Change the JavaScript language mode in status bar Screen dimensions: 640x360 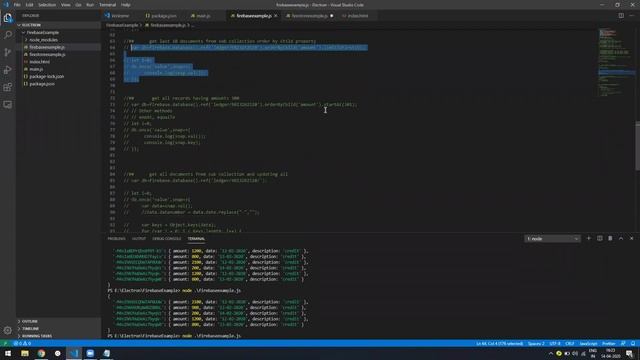(x=588, y=344)
